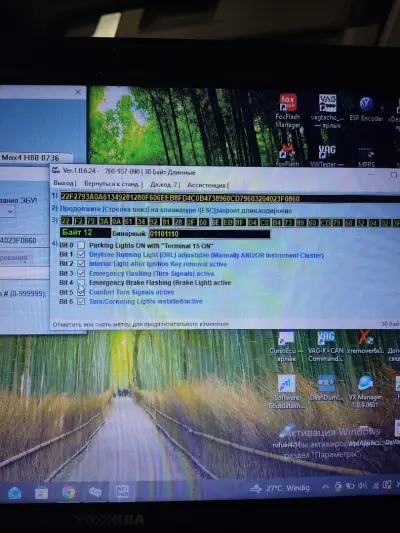Maximize the long coding window
This screenshot has height=533, width=400.
click(x=394, y=174)
